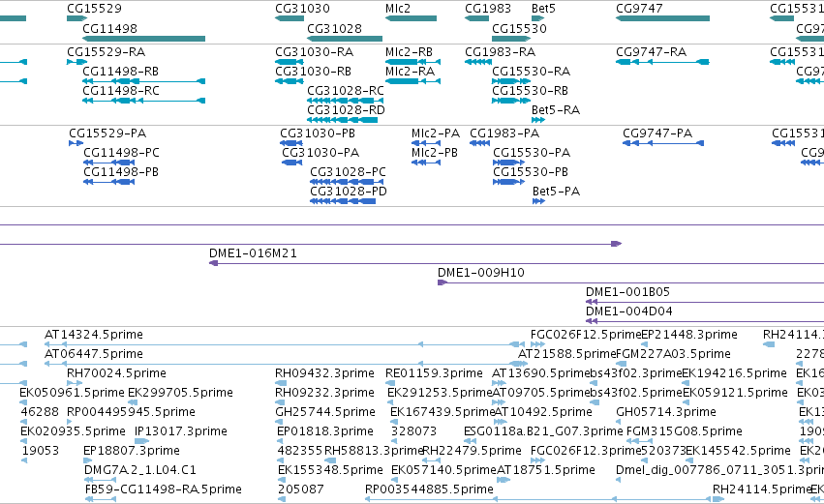This screenshot has height=504, width=824.
Task: Select EST RP004495945.5prime
Action: (131, 413)
